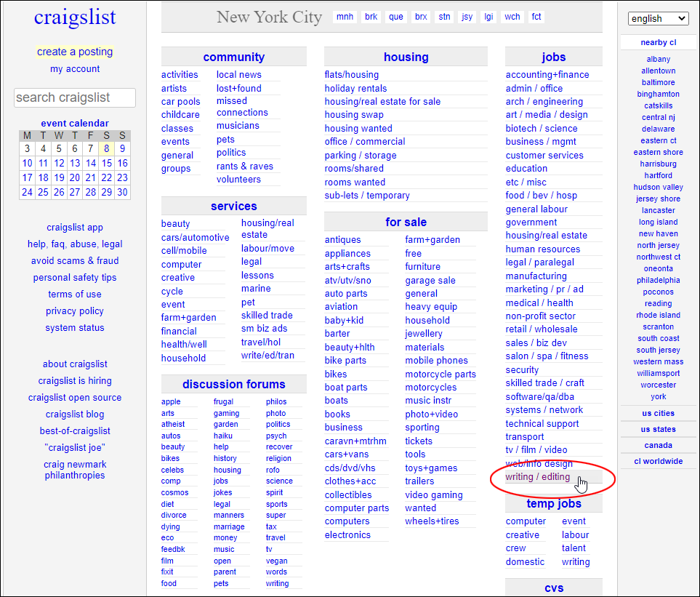This screenshot has width=700, height=597.
Task: Visit the philos forum
Action: [276, 402]
